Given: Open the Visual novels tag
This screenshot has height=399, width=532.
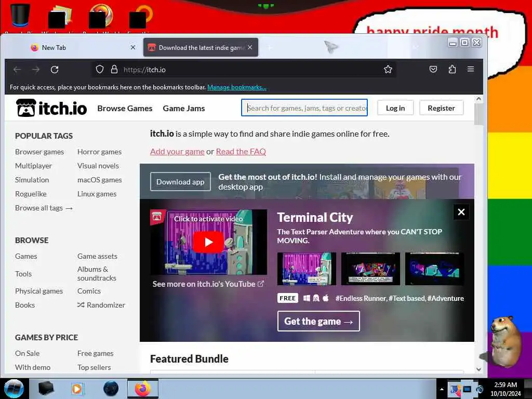Looking at the screenshot, I should coord(98,166).
